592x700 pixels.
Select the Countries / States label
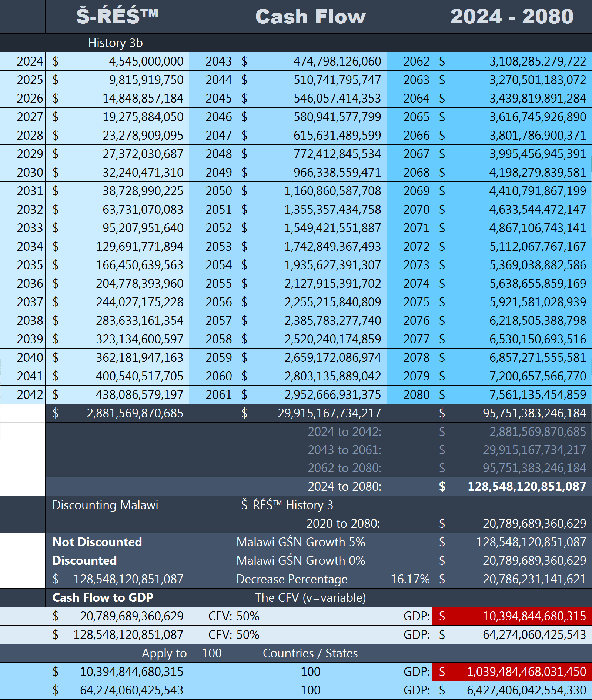310,653
